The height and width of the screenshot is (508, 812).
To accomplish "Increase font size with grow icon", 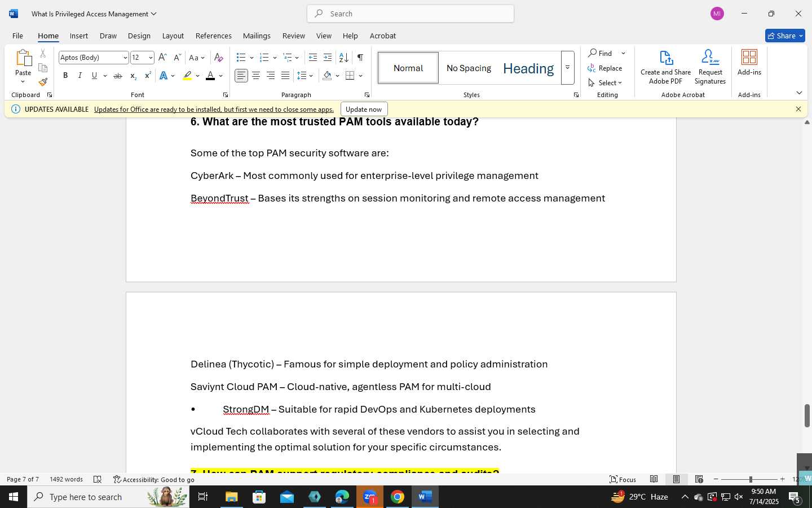I will [162, 58].
